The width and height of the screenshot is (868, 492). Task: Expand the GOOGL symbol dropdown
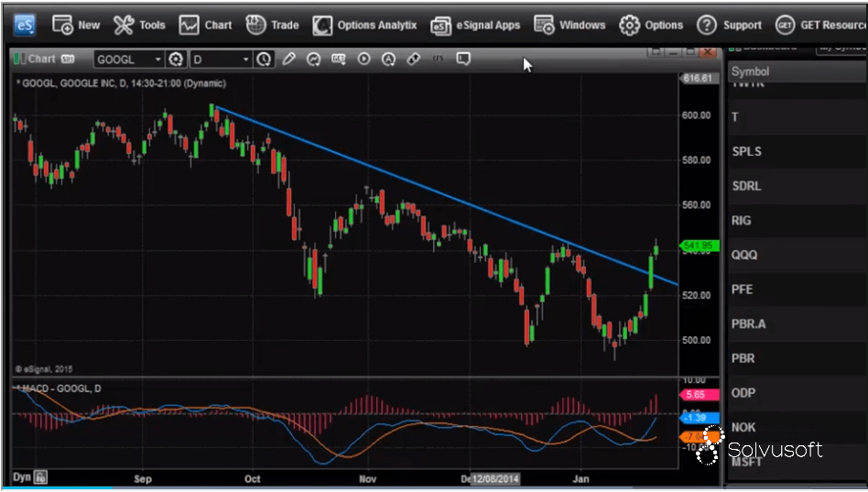tap(157, 60)
